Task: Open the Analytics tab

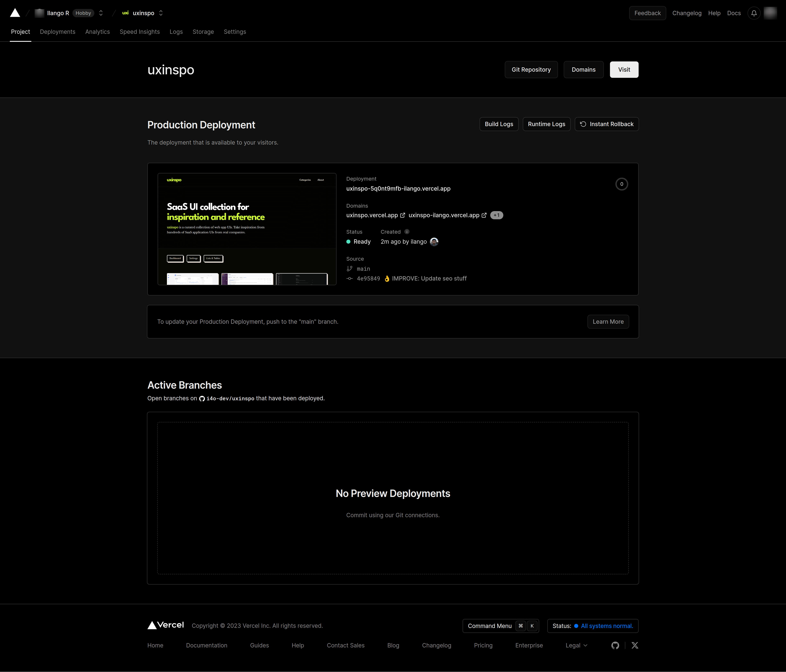Action: click(x=97, y=32)
